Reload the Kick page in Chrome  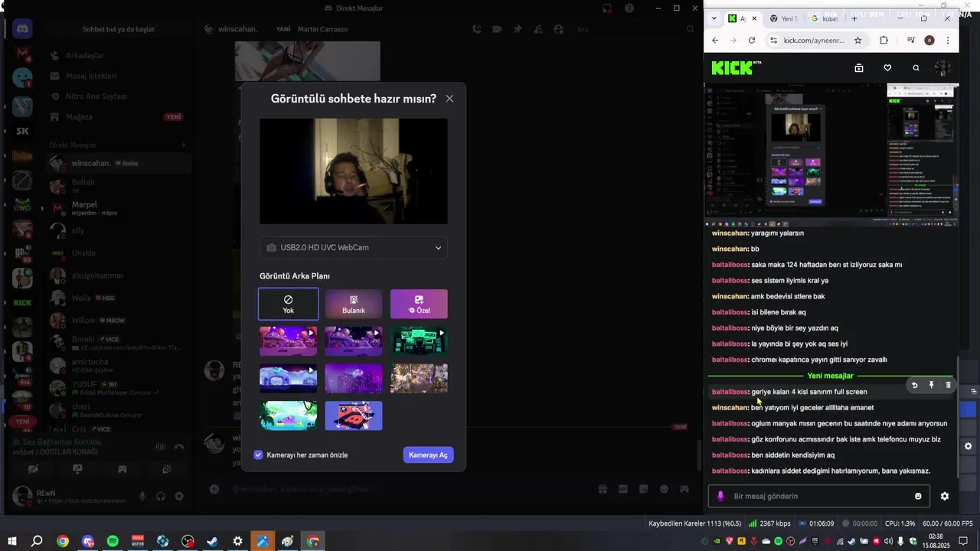pos(752,41)
